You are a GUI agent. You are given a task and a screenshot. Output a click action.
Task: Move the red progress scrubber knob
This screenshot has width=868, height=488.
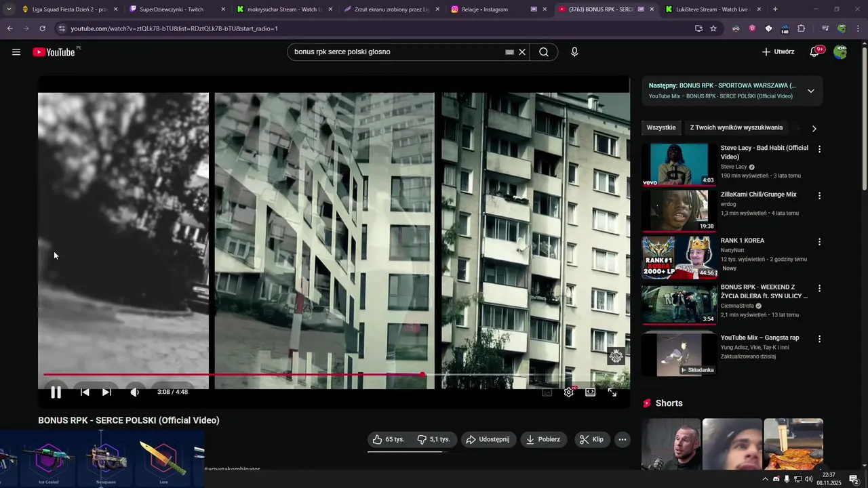tap(422, 374)
